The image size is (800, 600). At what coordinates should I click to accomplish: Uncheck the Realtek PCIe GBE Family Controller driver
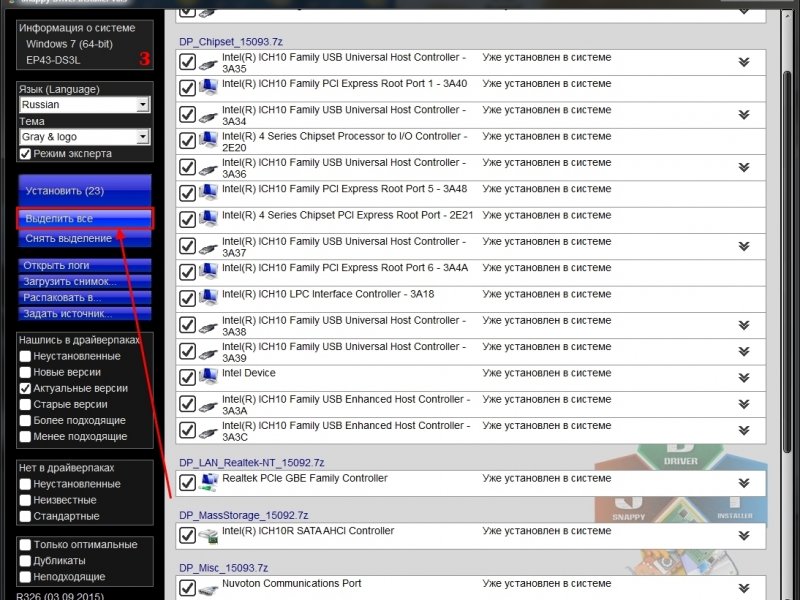(187, 483)
